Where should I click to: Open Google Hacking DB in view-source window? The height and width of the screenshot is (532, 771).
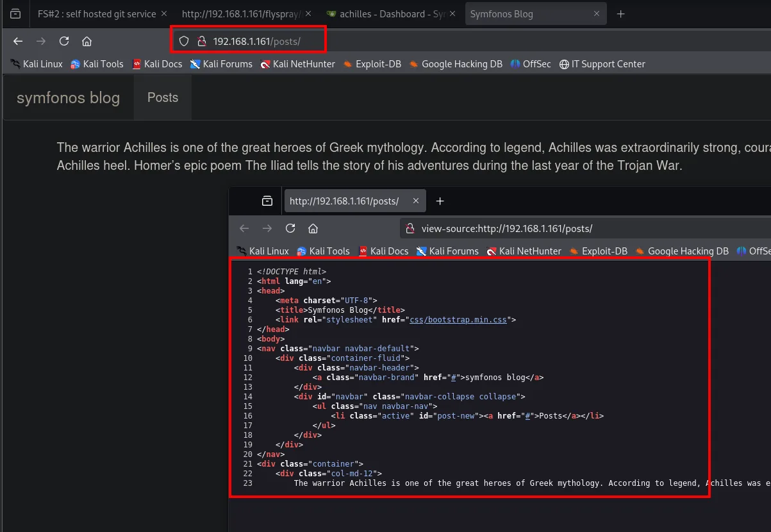682,251
